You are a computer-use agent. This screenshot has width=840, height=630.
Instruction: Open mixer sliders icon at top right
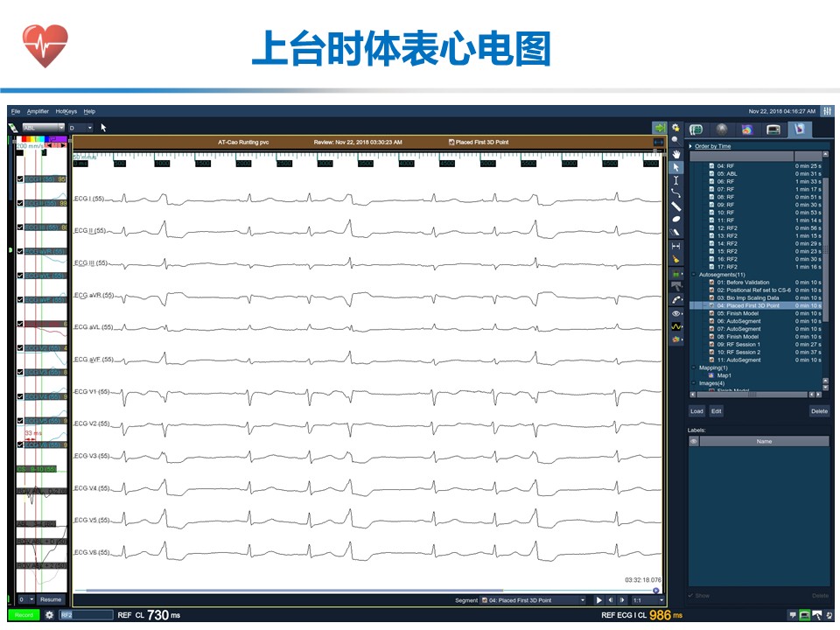(x=827, y=111)
